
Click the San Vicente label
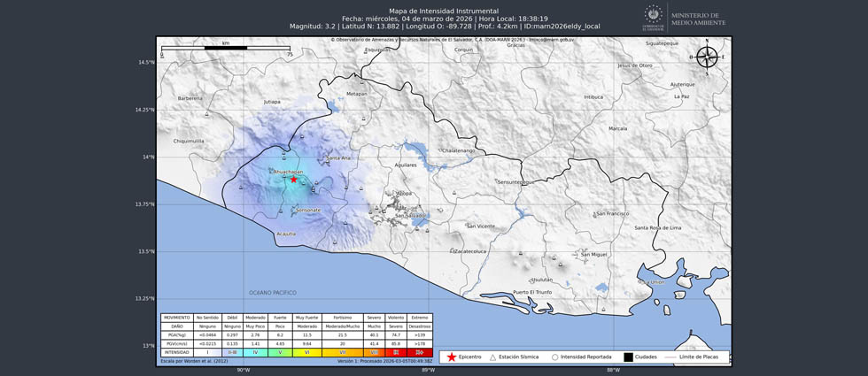click(x=481, y=226)
